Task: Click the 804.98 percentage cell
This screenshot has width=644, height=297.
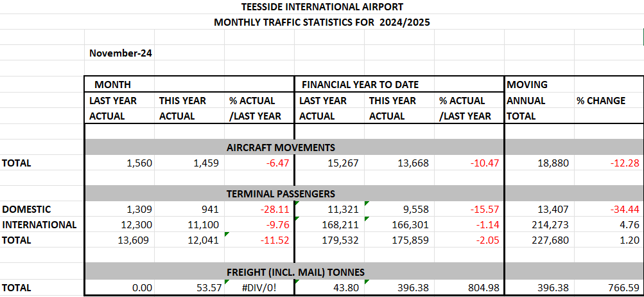Action: pos(469,287)
